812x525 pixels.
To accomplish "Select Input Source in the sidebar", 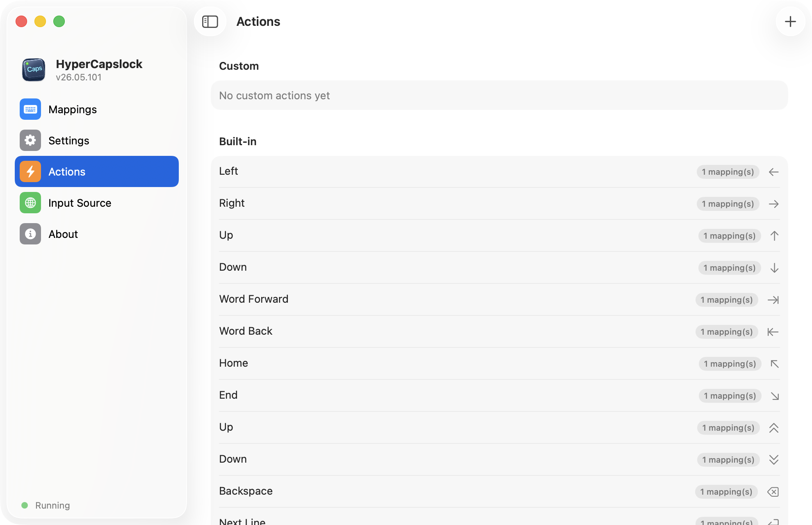I will pos(97,203).
